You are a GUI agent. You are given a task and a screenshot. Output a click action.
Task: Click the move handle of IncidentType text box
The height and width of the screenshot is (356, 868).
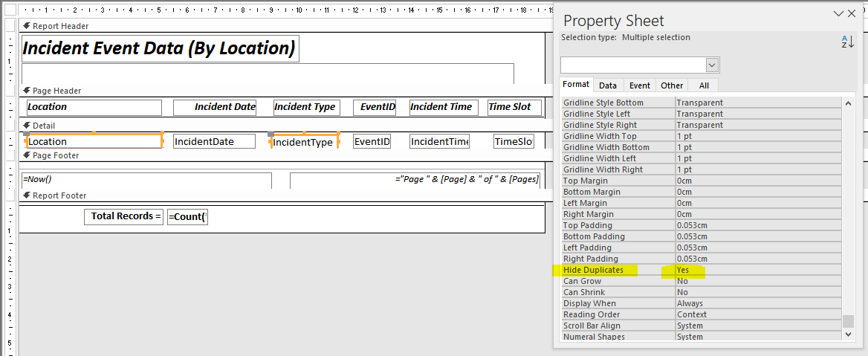[271, 135]
